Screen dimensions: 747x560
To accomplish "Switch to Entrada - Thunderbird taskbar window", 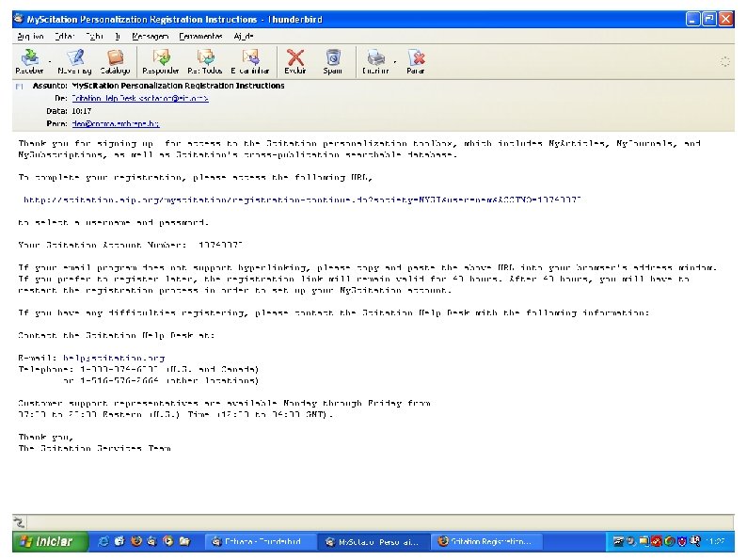I will (x=260, y=541).
